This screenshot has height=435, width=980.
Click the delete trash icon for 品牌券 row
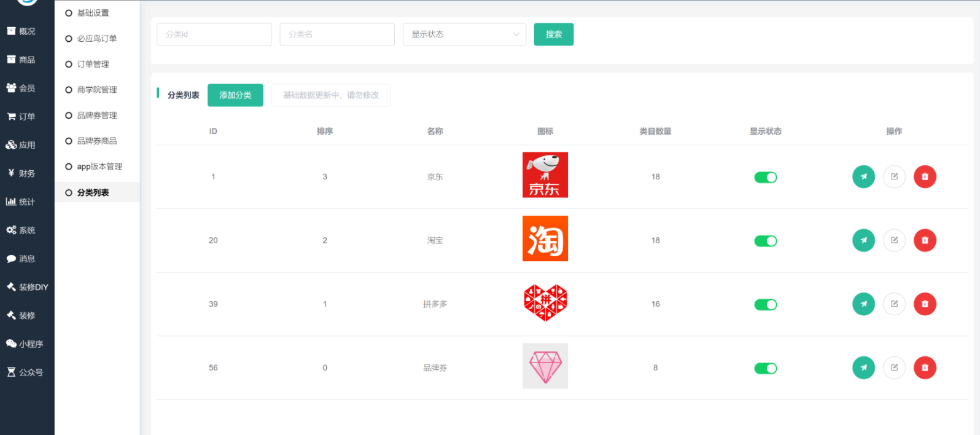[x=925, y=368]
